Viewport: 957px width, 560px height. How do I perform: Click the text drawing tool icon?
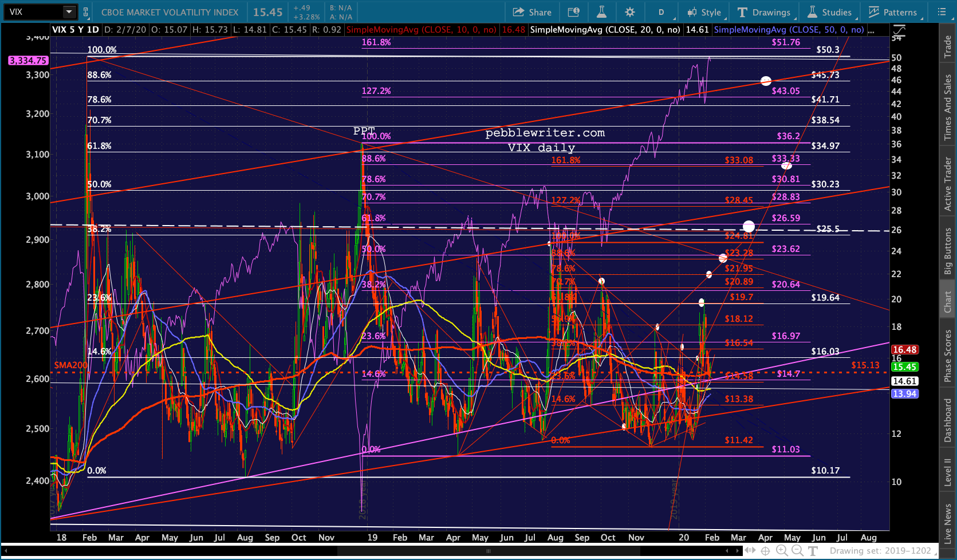coord(813,551)
